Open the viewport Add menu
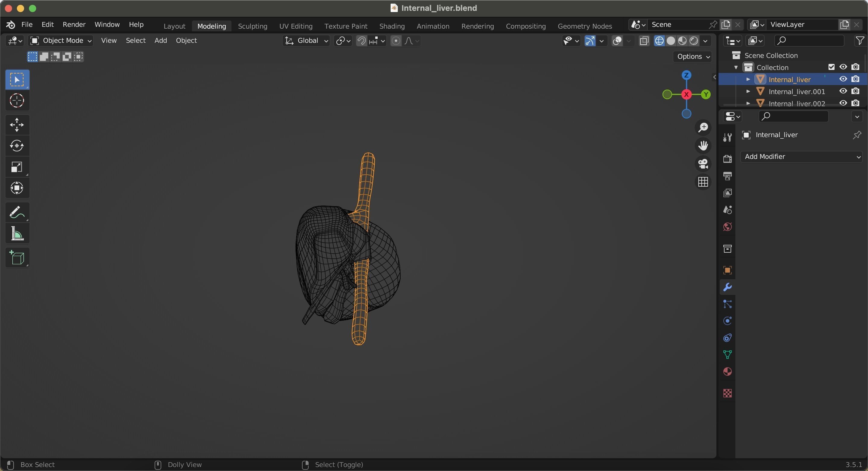 pos(161,40)
